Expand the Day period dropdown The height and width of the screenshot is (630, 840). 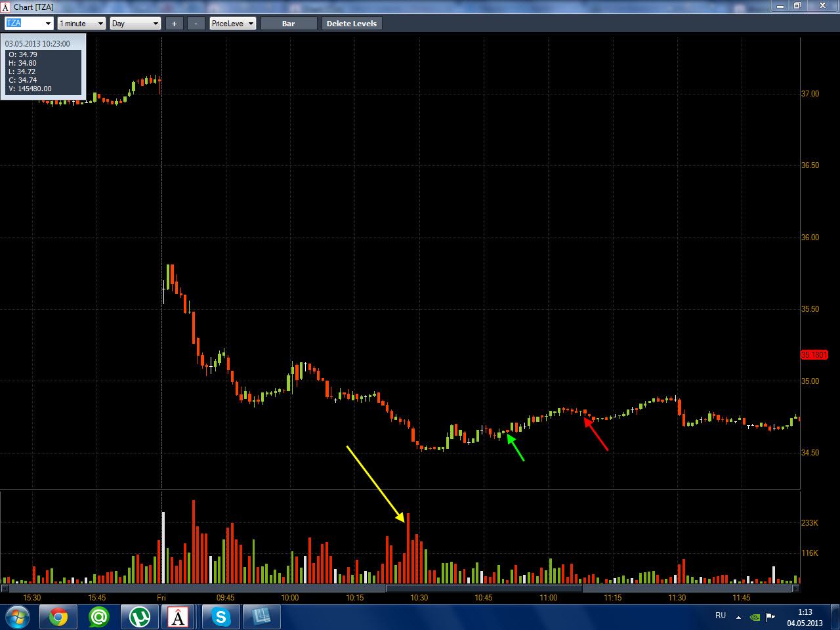156,24
